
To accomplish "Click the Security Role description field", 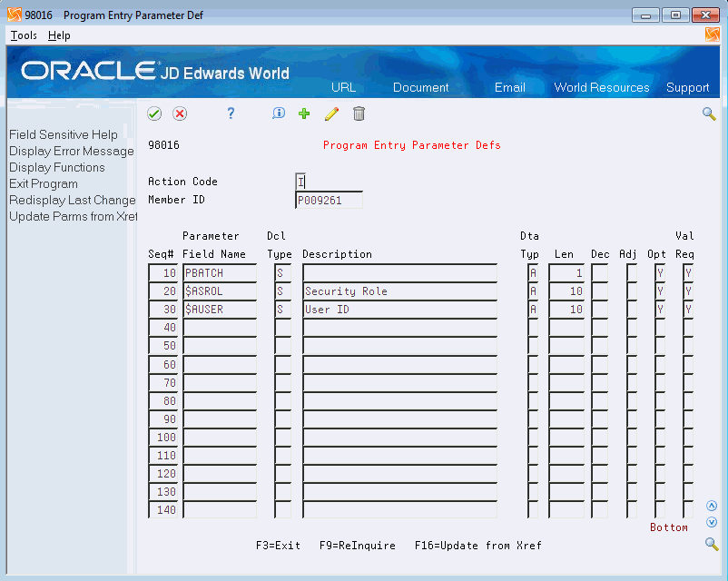I will (x=399, y=291).
